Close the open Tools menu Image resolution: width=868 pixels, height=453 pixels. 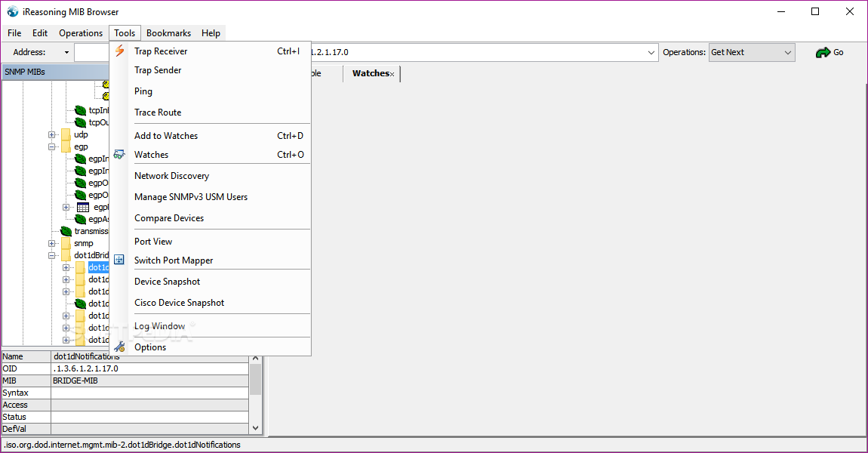[125, 33]
